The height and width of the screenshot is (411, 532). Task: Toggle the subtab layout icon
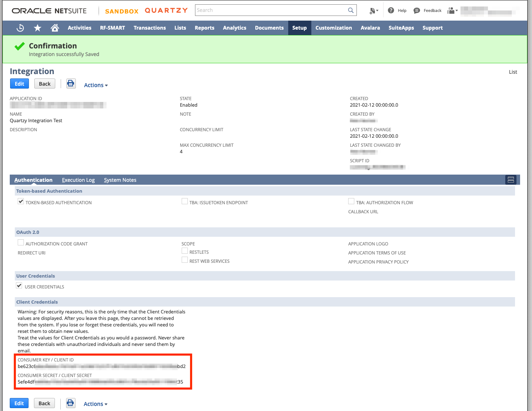511,180
